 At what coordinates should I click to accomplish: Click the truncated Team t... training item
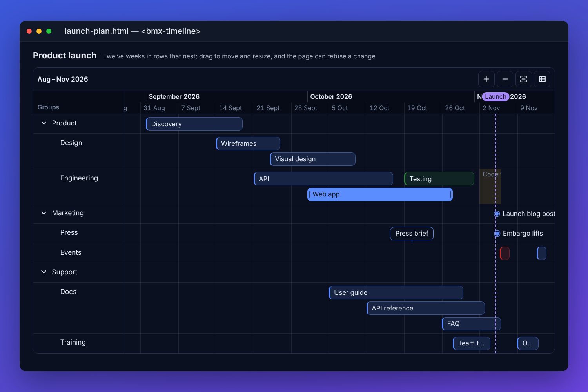tap(472, 343)
